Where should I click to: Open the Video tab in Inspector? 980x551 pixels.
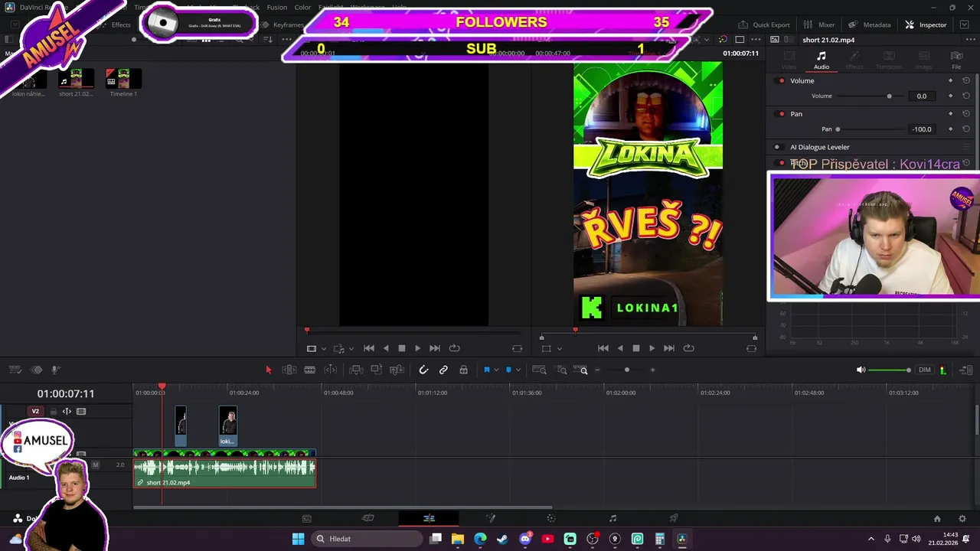click(789, 60)
